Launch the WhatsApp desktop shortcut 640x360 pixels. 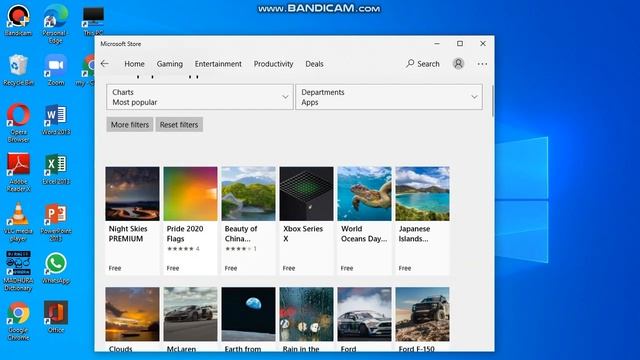pos(56,268)
